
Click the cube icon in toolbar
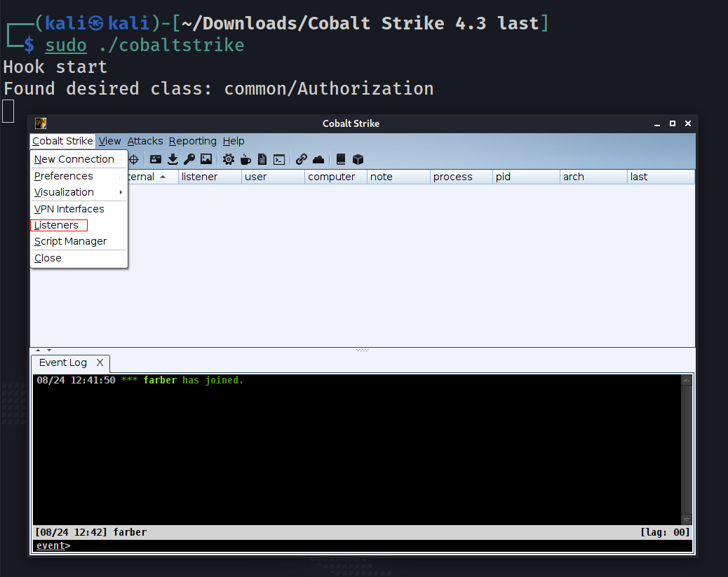click(x=358, y=159)
